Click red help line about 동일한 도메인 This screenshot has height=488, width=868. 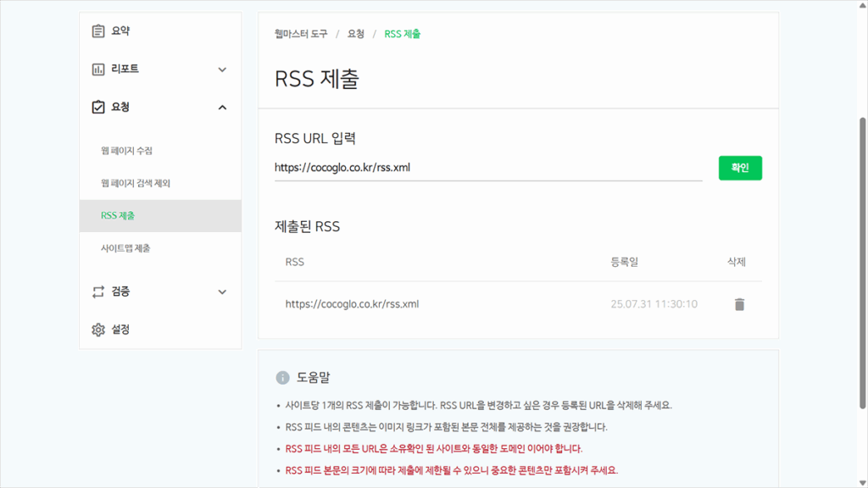[x=433, y=449]
